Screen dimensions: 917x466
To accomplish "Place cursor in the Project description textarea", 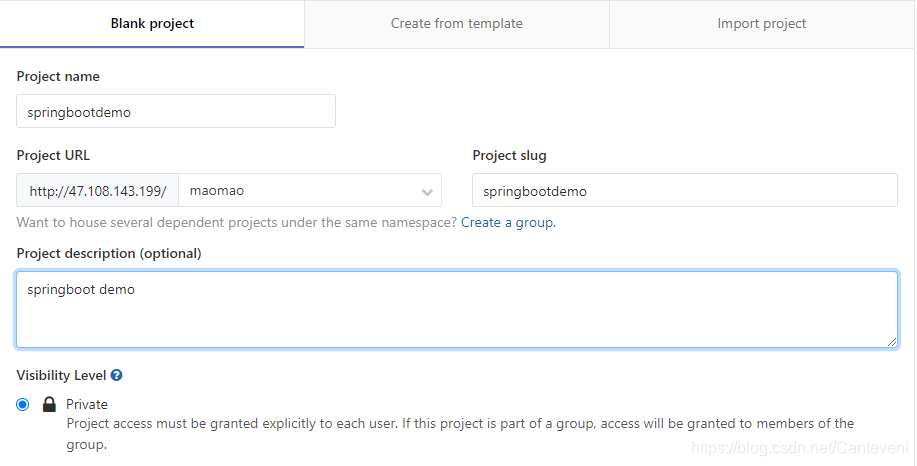I will coord(456,310).
